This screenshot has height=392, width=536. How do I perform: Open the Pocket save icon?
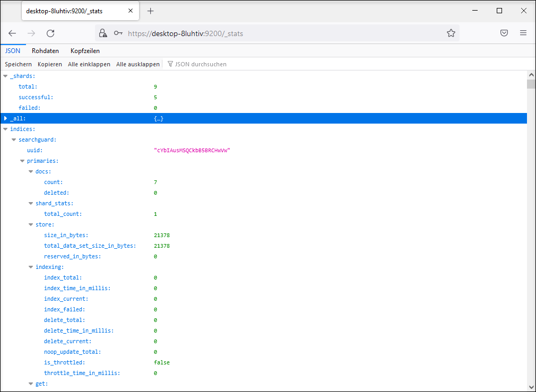(504, 33)
